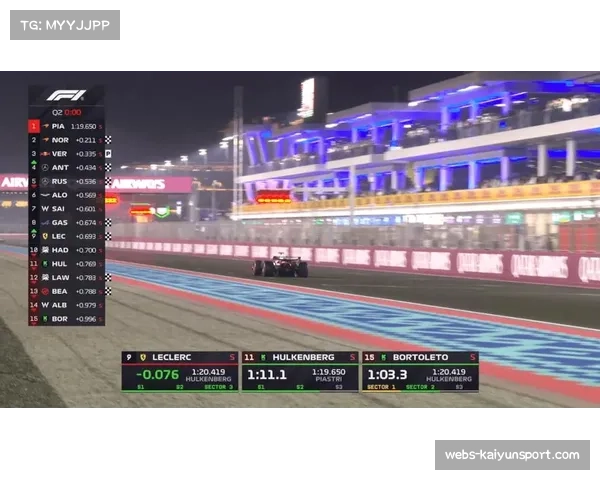Select Leclerc's -0.076 delta time

[x=158, y=374]
